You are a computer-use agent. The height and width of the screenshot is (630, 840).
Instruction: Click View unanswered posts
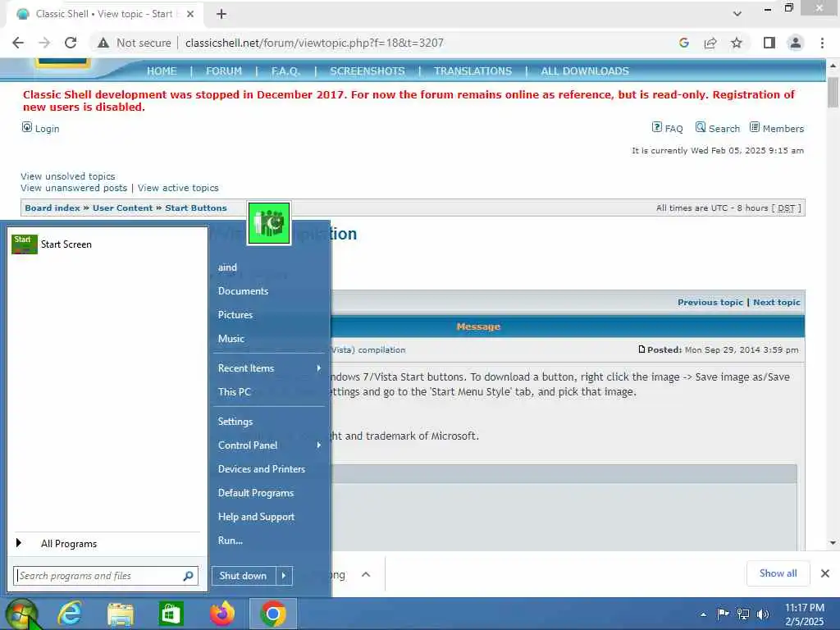point(74,188)
